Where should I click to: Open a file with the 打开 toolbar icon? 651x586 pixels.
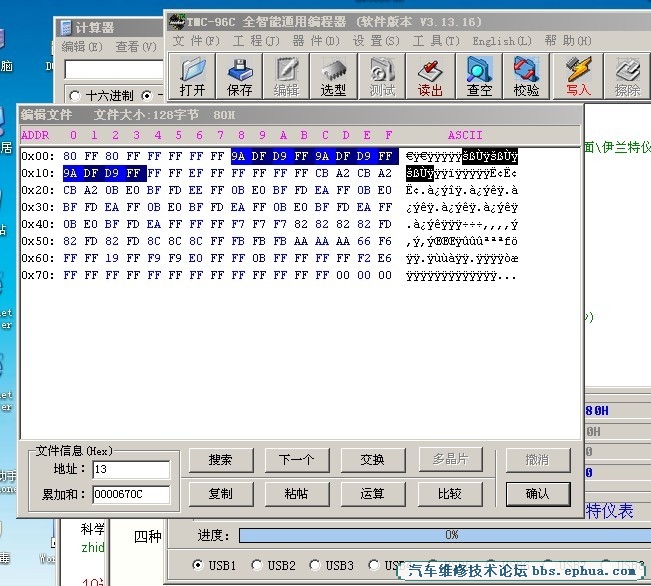click(x=192, y=76)
